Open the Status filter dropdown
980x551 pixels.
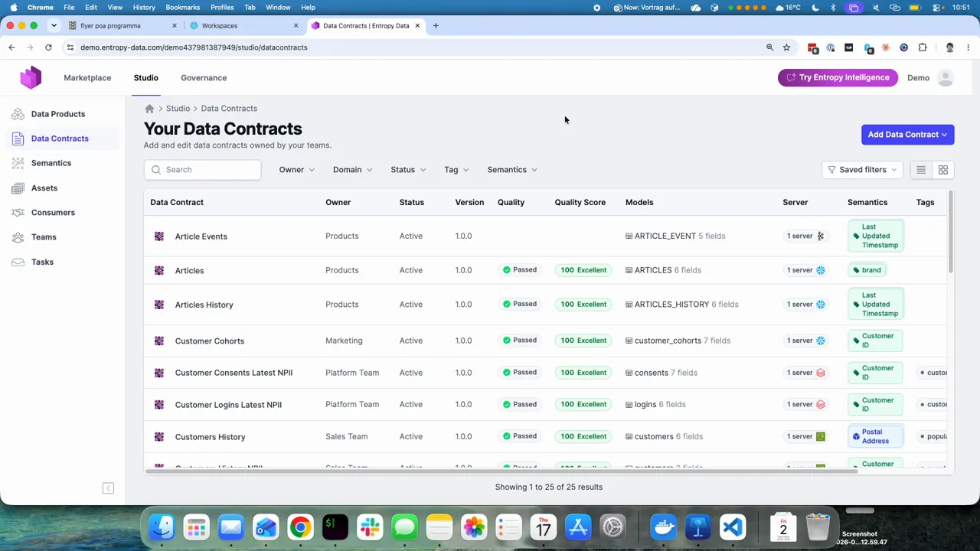408,170
